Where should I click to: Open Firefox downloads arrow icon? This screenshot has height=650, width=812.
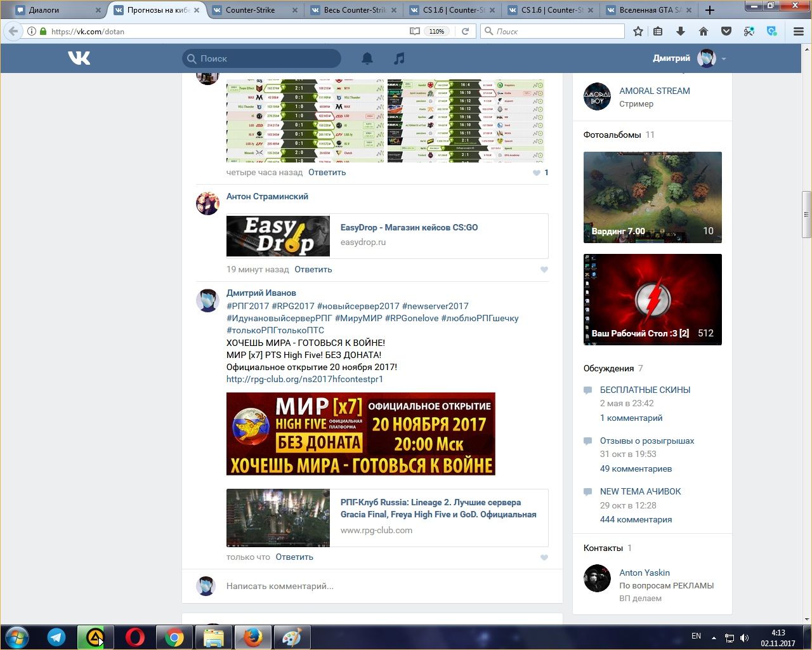click(x=681, y=31)
